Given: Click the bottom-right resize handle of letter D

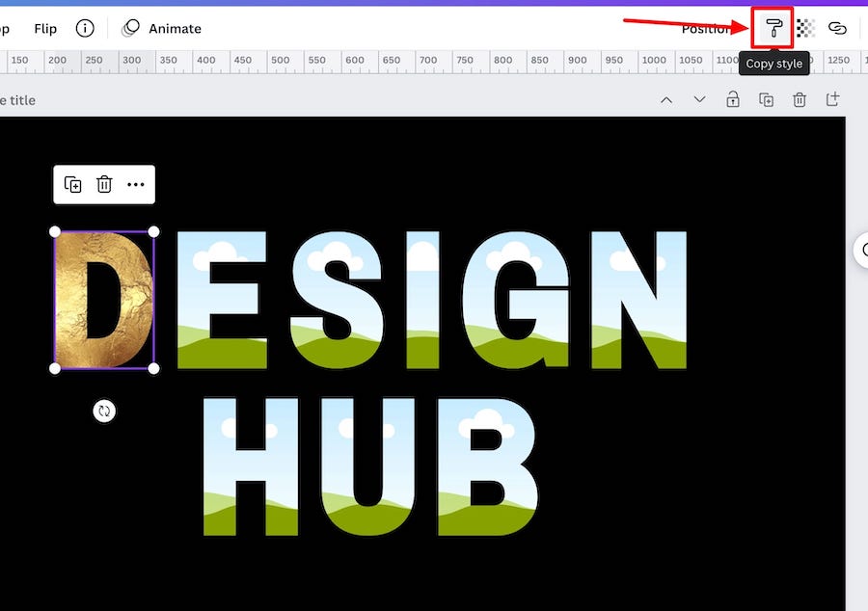Looking at the screenshot, I should 154,368.
